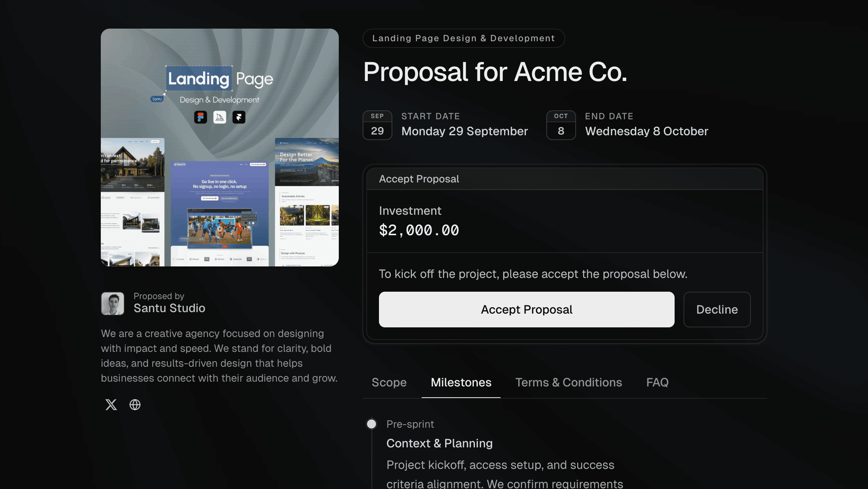Select the Milestones tab
The width and height of the screenshot is (868, 489).
click(461, 382)
